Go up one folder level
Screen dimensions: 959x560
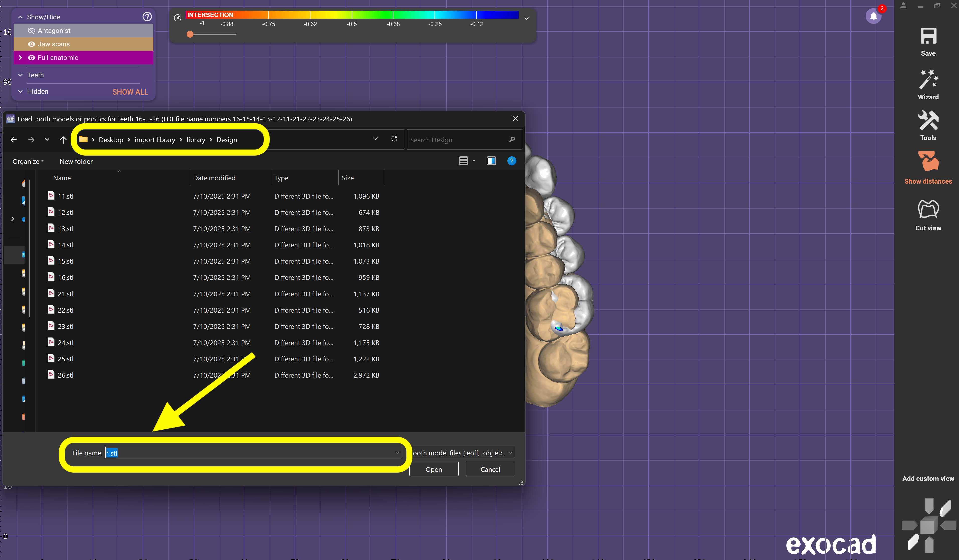63,140
